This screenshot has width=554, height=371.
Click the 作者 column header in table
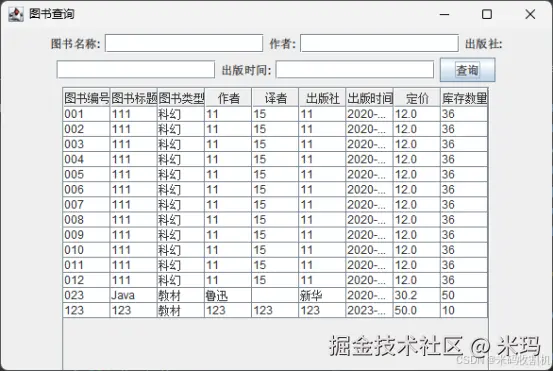[x=228, y=98]
